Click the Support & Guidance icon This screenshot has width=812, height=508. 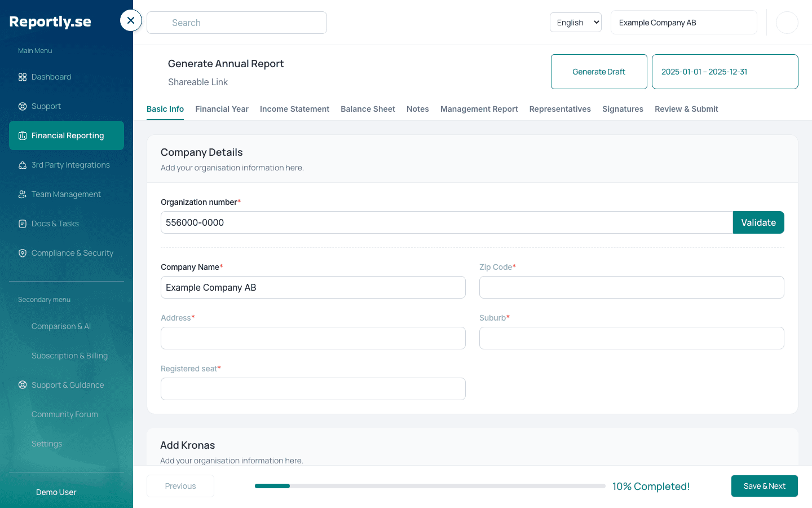tap(23, 385)
